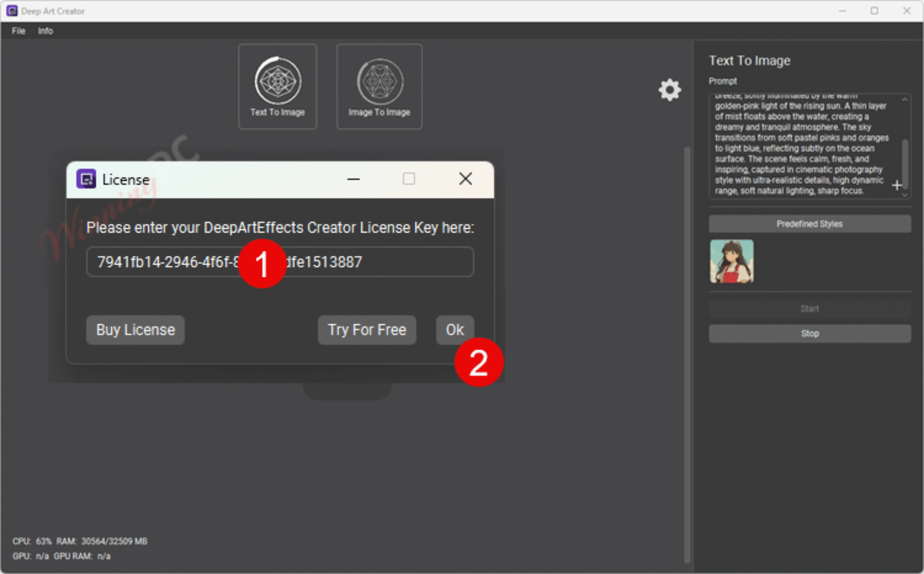
Task: Click the main canvas vertical scrollbar
Action: (x=687, y=354)
